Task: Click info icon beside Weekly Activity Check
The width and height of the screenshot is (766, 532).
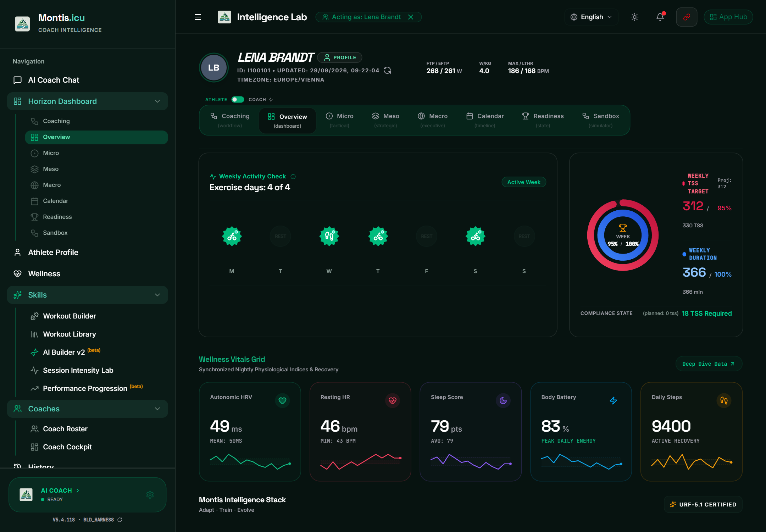Action: point(293,177)
